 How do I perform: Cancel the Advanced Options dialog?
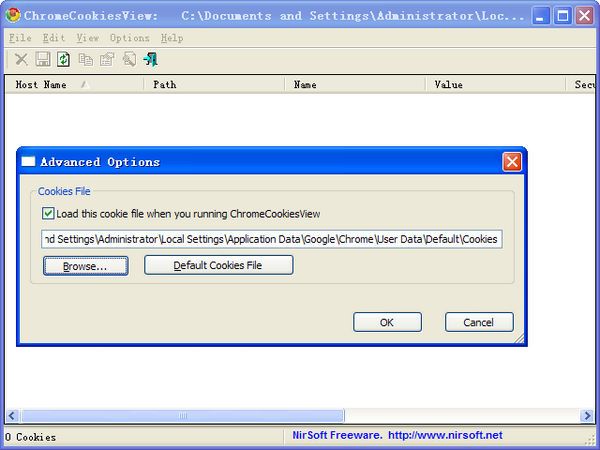click(x=479, y=322)
